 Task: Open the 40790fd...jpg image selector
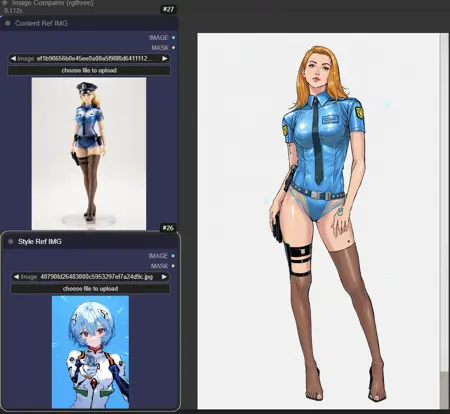(90, 277)
